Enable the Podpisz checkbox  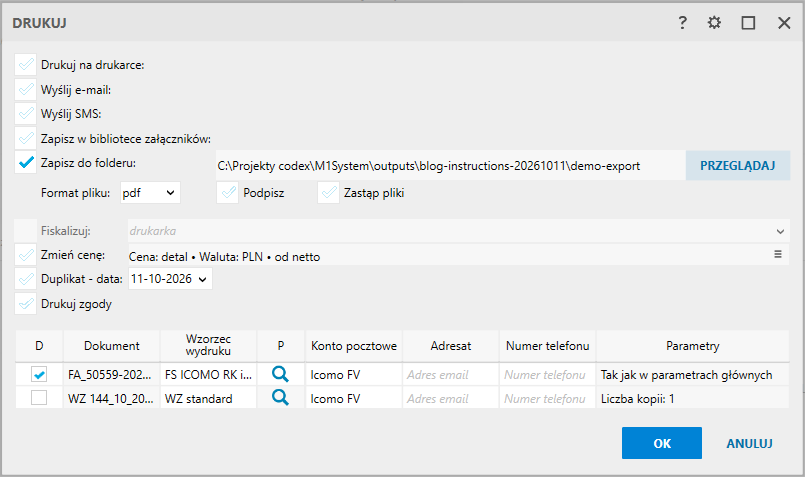pos(227,193)
